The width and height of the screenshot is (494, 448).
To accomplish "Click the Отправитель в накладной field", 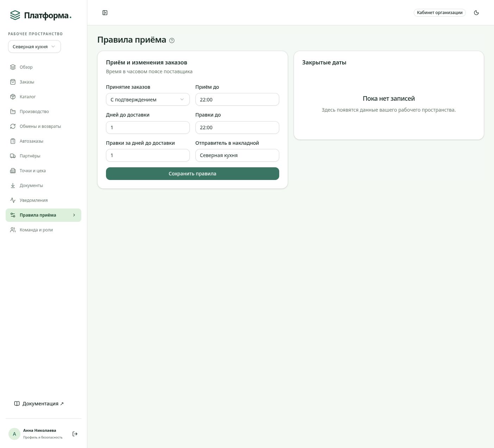I will point(237,155).
